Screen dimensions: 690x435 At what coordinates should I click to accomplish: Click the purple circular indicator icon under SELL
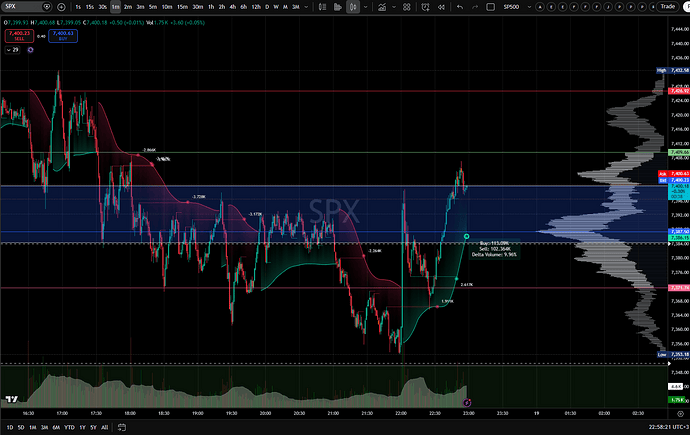point(30,50)
